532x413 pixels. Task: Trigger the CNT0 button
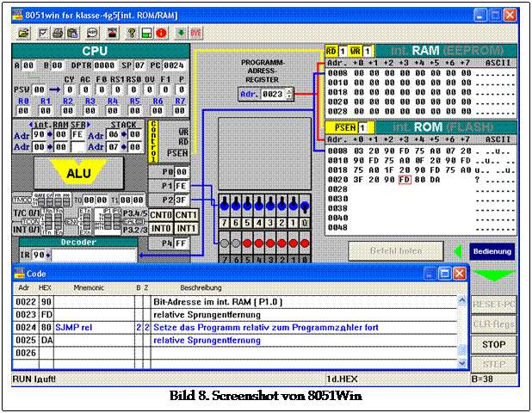click(x=161, y=215)
